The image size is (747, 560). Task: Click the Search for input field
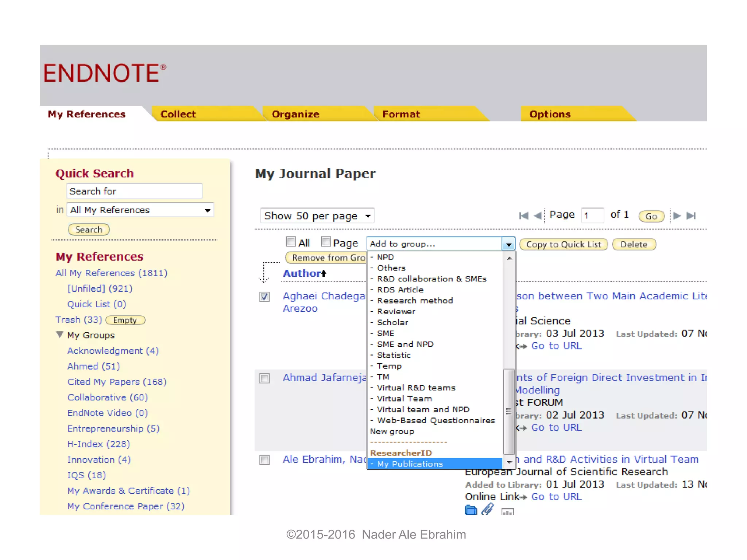pyautogui.click(x=134, y=191)
